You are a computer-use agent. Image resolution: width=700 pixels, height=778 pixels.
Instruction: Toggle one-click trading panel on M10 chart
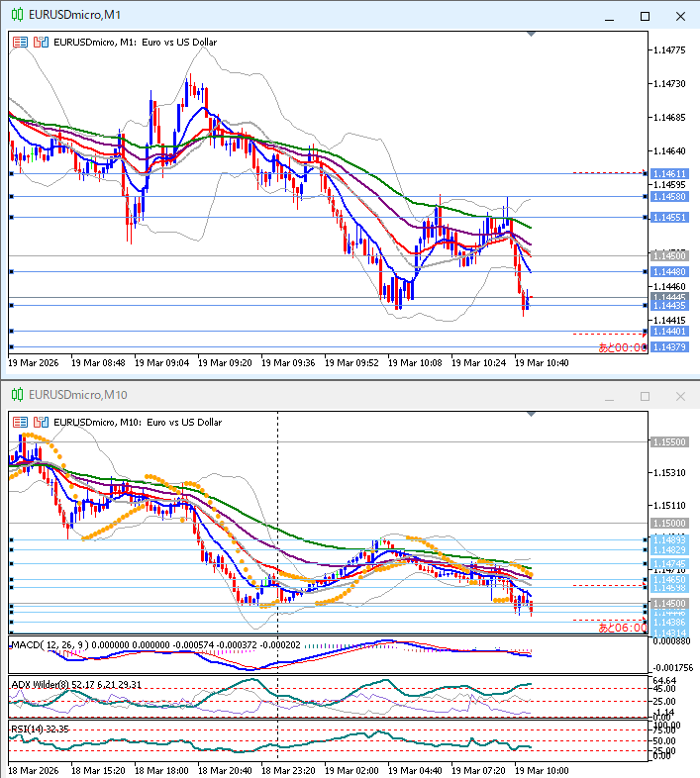pyautogui.click(x=21, y=422)
